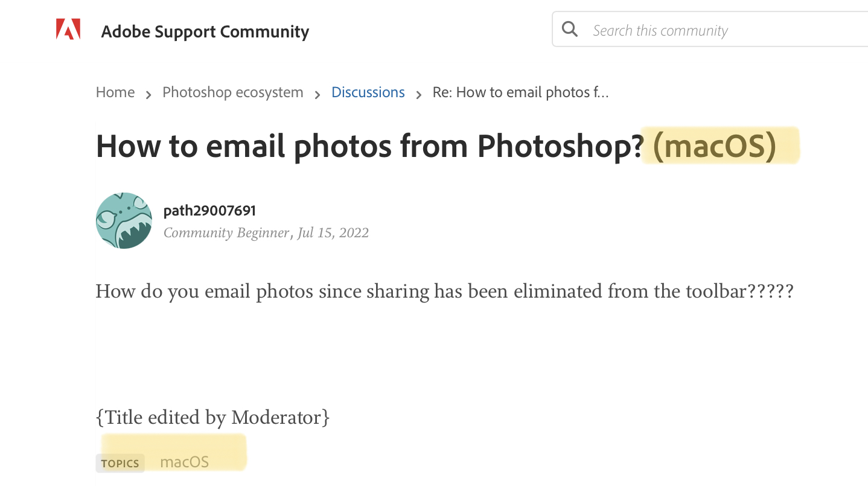Expand the Photoshop ecosystem breadcrumb path

232,92
